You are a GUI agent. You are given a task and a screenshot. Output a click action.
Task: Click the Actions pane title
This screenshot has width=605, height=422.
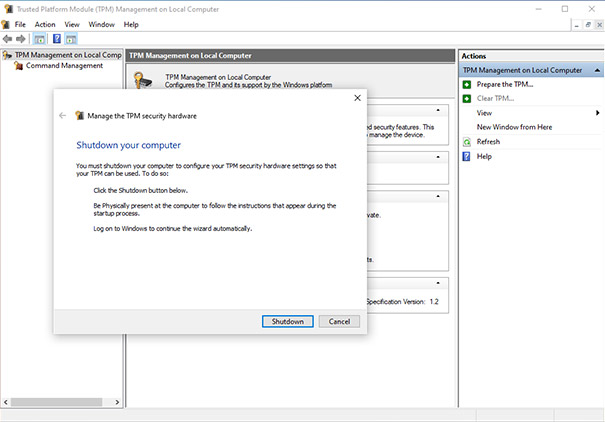coord(474,56)
